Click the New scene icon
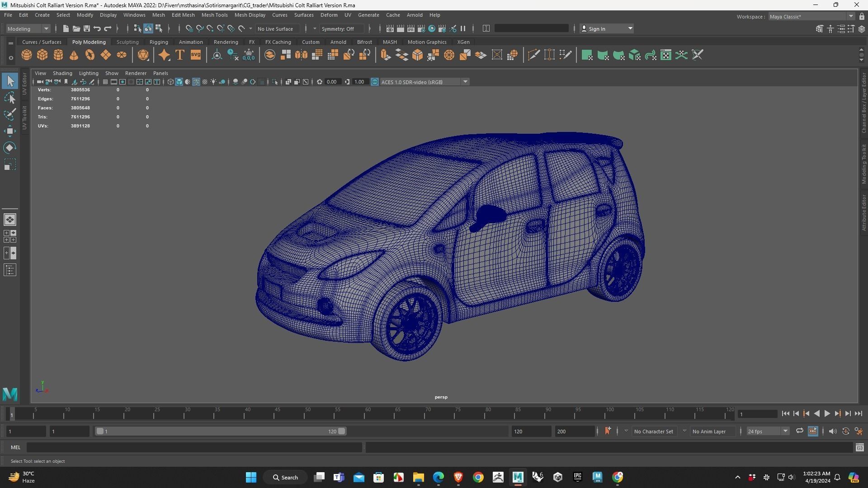This screenshot has height=488, width=868. click(x=66, y=28)
